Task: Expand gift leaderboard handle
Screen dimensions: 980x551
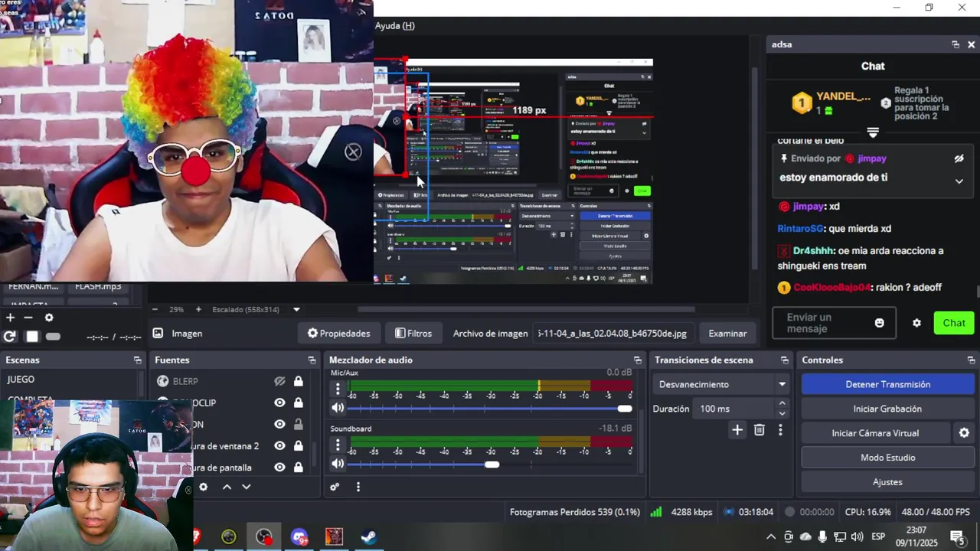Action: point(872,133)
